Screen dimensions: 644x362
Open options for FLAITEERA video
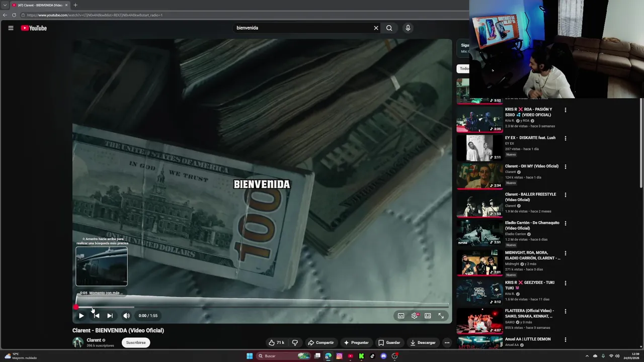(566, 311)
